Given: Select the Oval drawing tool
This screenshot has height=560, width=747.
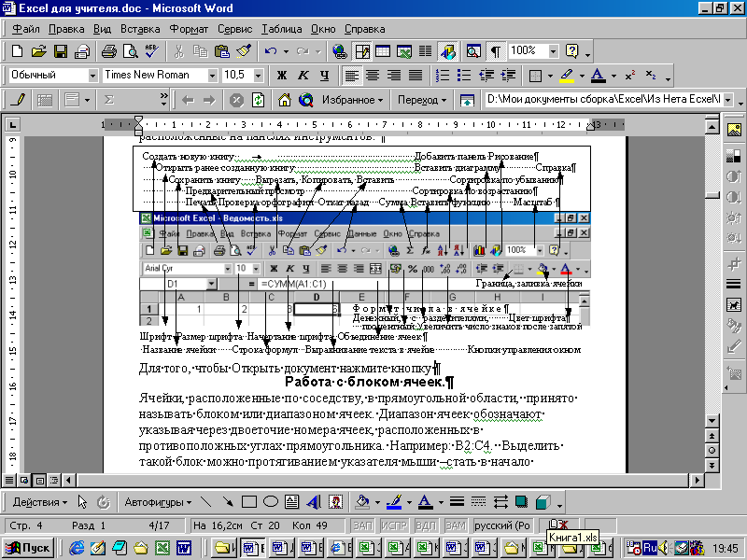Looking at the screenshot, I should (271, 502).
